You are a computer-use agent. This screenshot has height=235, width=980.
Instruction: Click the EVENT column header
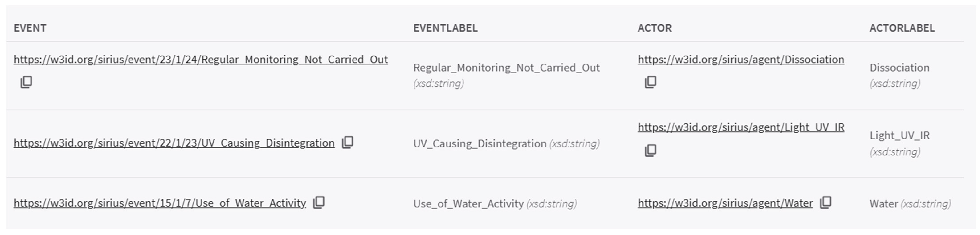(x=30, y=28)
